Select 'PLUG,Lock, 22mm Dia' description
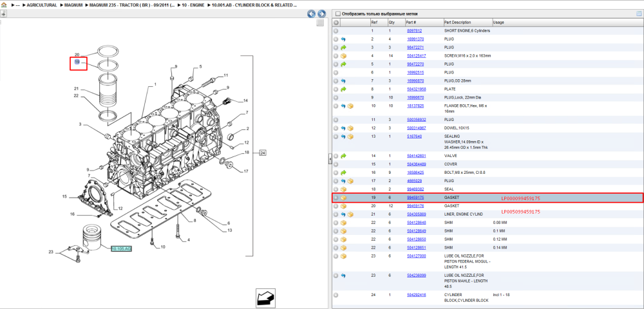 [463, 98]
